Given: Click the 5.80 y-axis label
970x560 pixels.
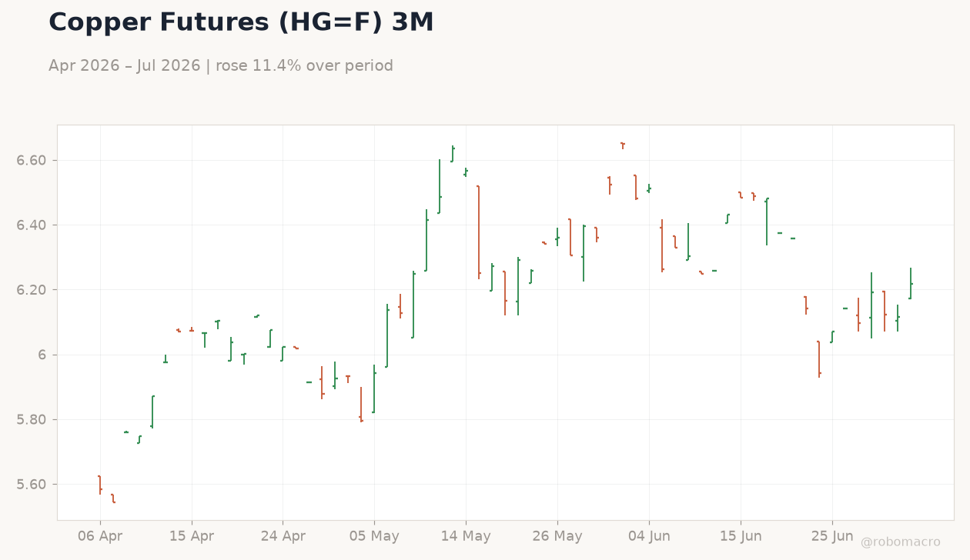Looking at the screenshot, I should (32, 420).
